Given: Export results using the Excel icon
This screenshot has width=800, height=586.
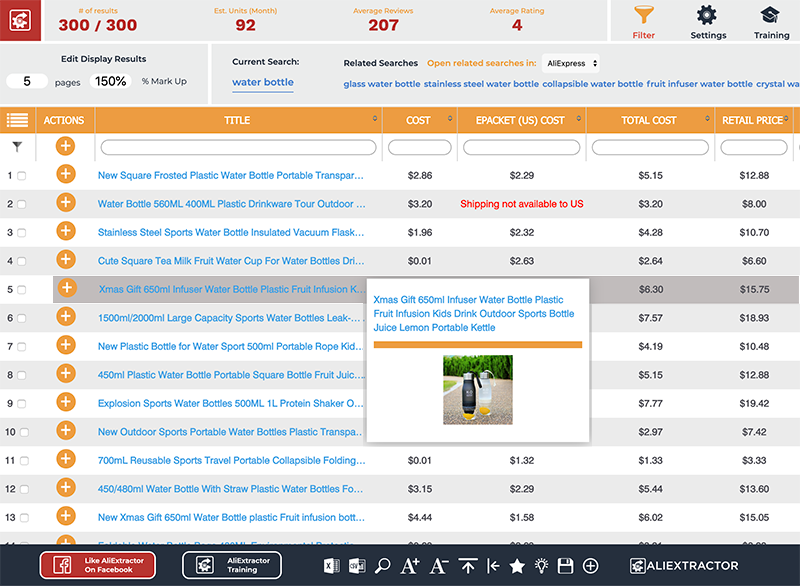Looking at the screenshot, I should coord(331,566).
